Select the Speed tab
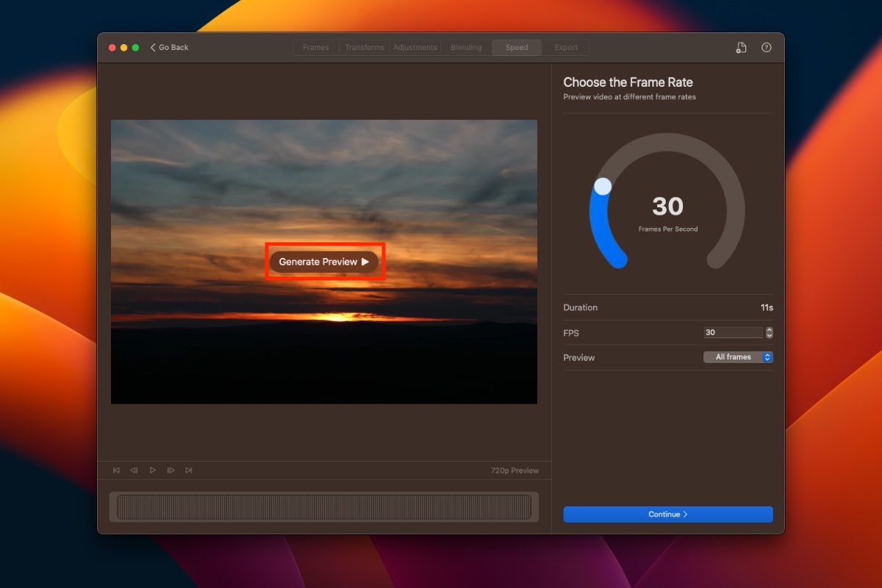Screen dimensions: 882x588 tap(517, 48)
